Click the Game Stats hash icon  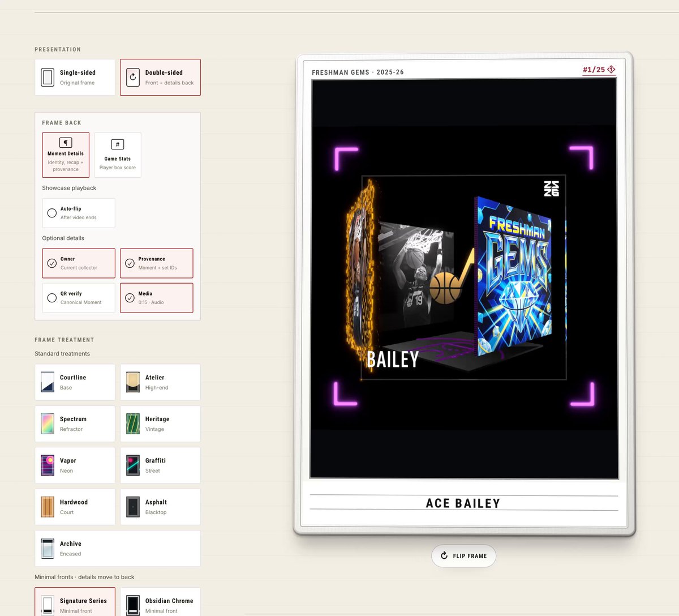click(x=118, y=144)
